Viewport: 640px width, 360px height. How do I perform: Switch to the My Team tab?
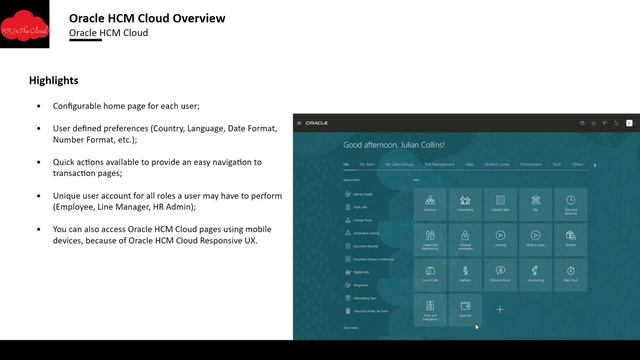[367, 164]
